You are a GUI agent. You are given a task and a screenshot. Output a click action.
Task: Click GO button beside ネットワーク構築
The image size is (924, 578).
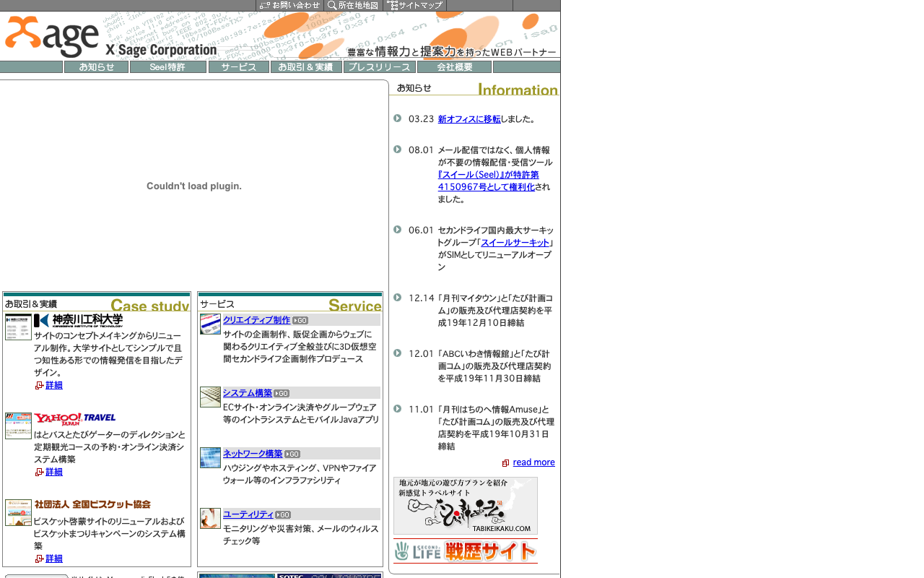tap(292, 454)
